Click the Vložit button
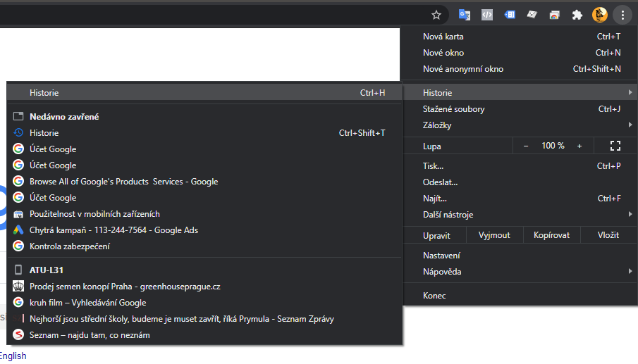Screen dimensions: 638x364 pyautogui.click(x=608, y=235)
